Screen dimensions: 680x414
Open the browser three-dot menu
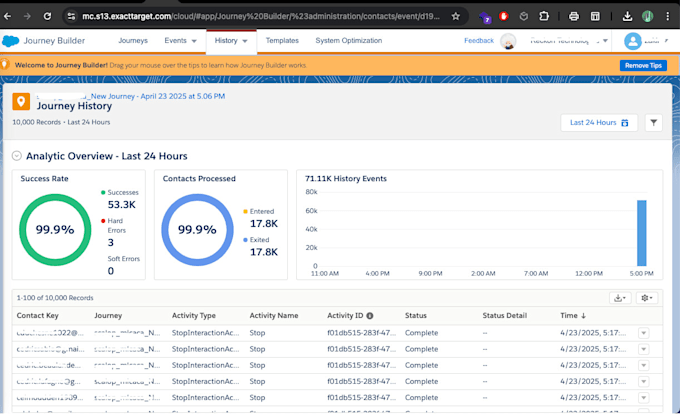point(667,16)
